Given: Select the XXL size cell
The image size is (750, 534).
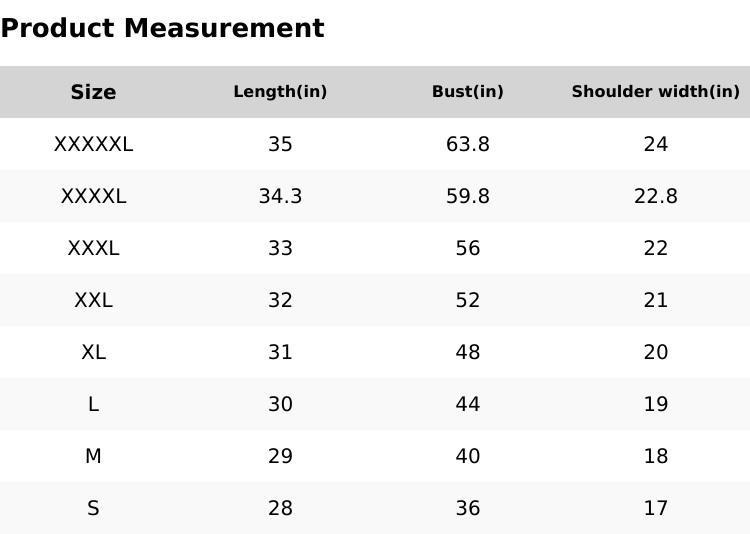Looking at the screenshot, I should tap(93, 300).
